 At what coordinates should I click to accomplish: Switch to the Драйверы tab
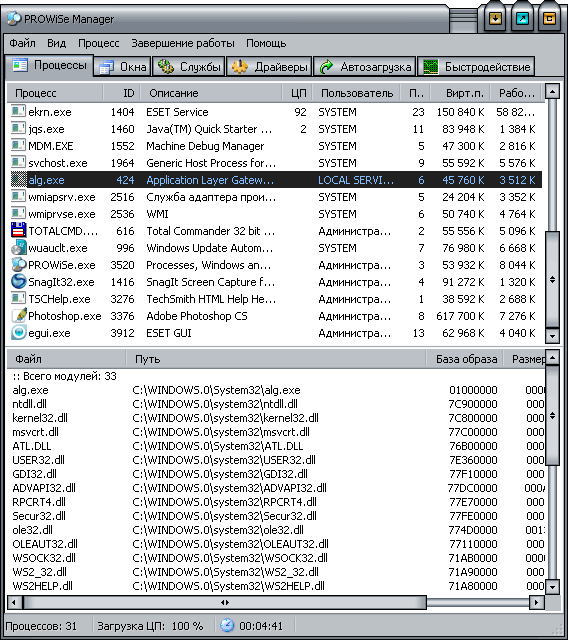pos(269,67)
